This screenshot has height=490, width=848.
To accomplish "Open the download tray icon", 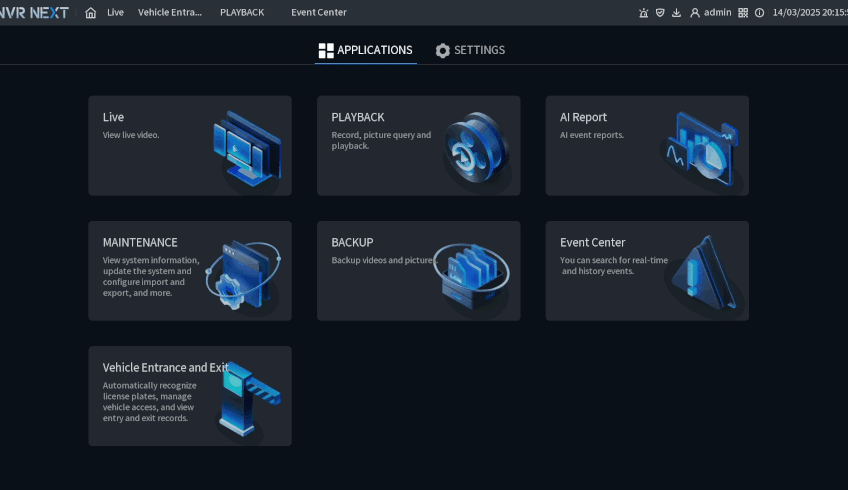I will click(x=676, y=13).
